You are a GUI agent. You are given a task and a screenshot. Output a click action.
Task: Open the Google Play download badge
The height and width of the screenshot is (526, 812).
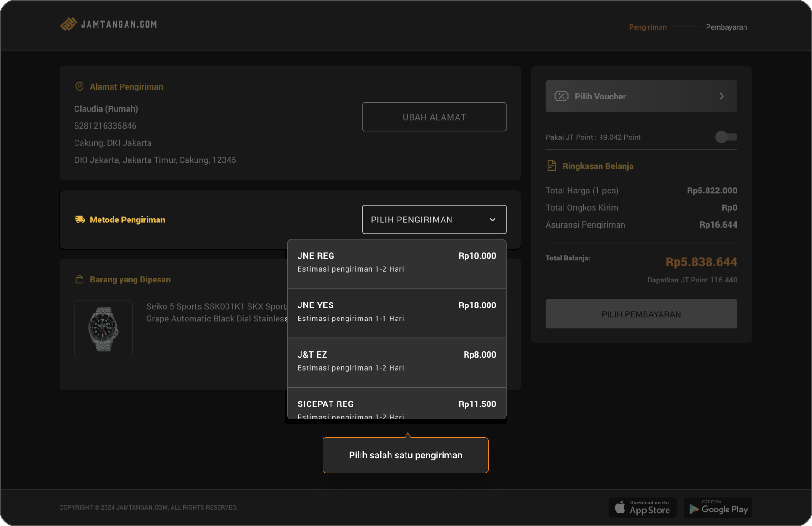coord(718,508)
